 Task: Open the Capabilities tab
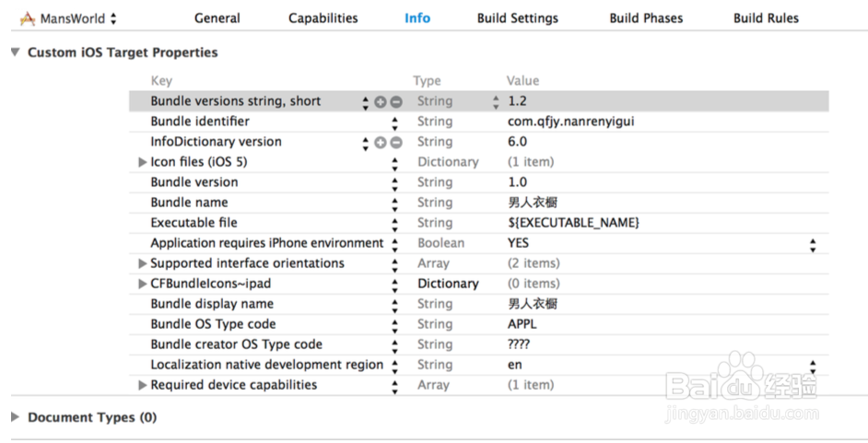tap(323, 18)
